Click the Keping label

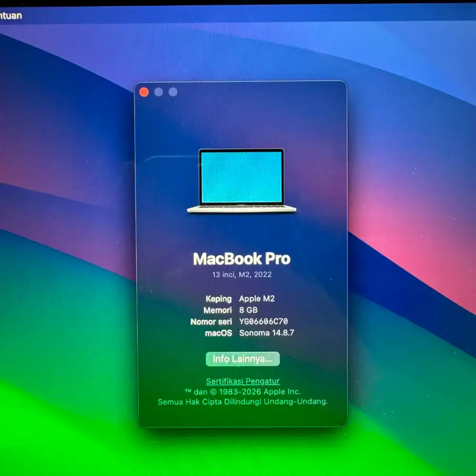[218, 299]
